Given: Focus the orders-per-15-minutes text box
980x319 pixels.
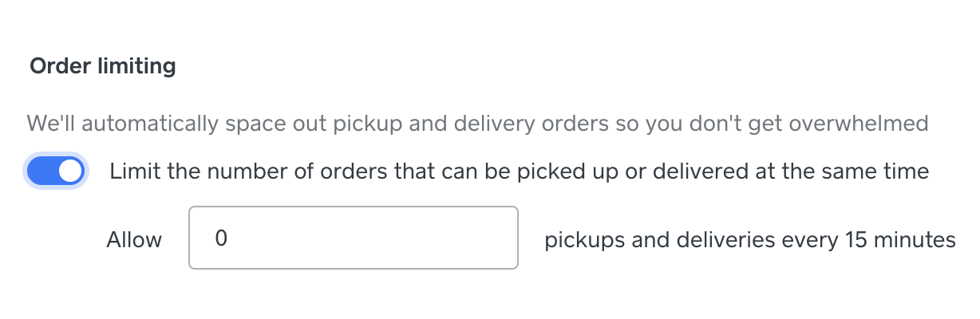Looking at the screenshot, I should (x=353, y=238).
